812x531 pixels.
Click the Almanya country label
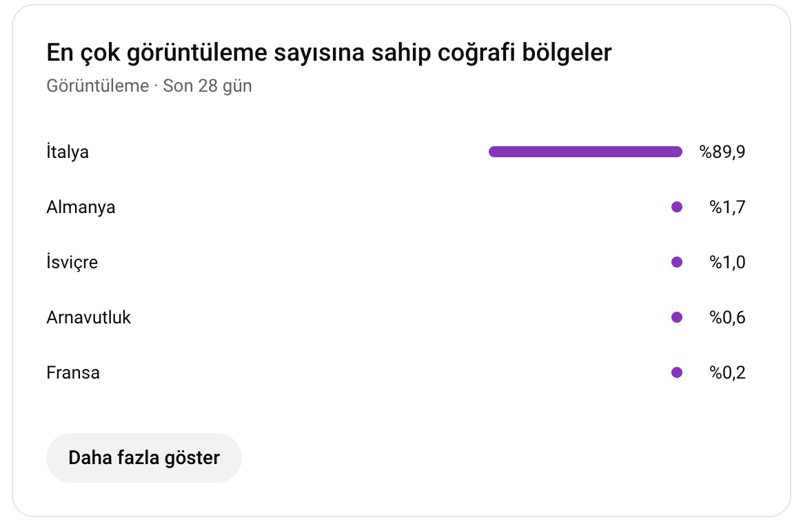(81, 207)
